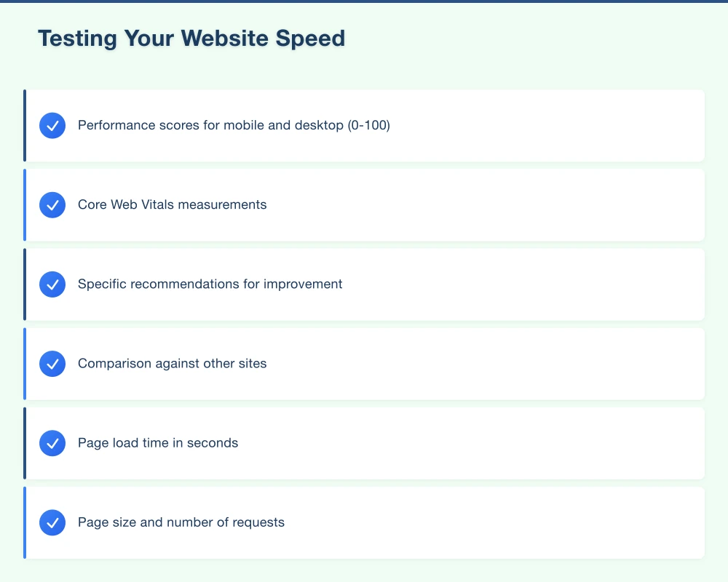Click the checkmark beside specific recommendations
The image size is (728, 582).
click(52, 284)
